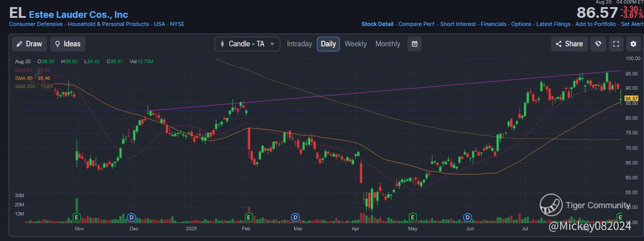The image size is (644, 241).
Task: Click the EL ticker symbol
Action: click(18, 14)
